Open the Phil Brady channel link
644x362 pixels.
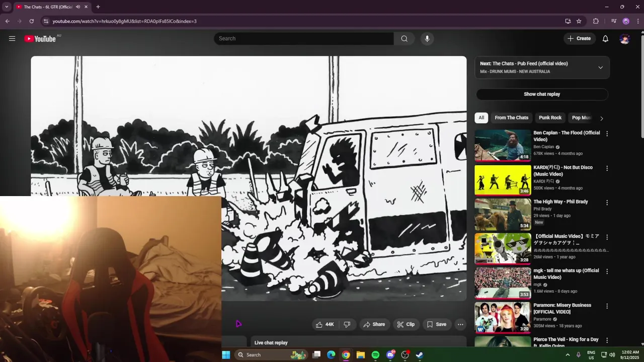[542, 209]
